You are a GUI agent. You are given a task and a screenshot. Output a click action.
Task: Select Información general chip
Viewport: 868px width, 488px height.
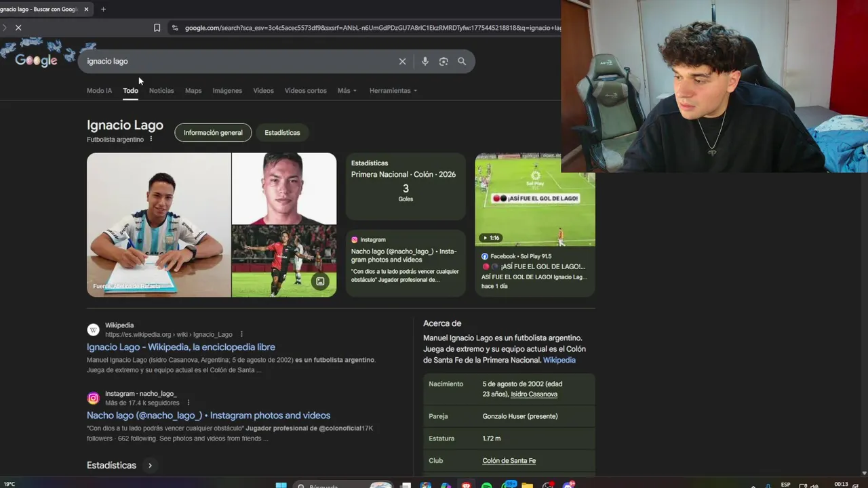tap(213, 133)
